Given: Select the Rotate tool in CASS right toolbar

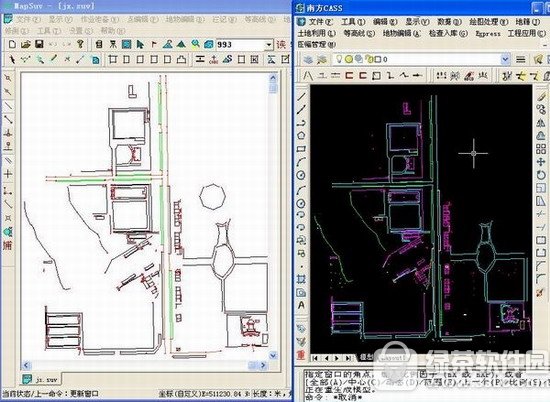Looking at the screenshot, I should click(x=541, y=175).
